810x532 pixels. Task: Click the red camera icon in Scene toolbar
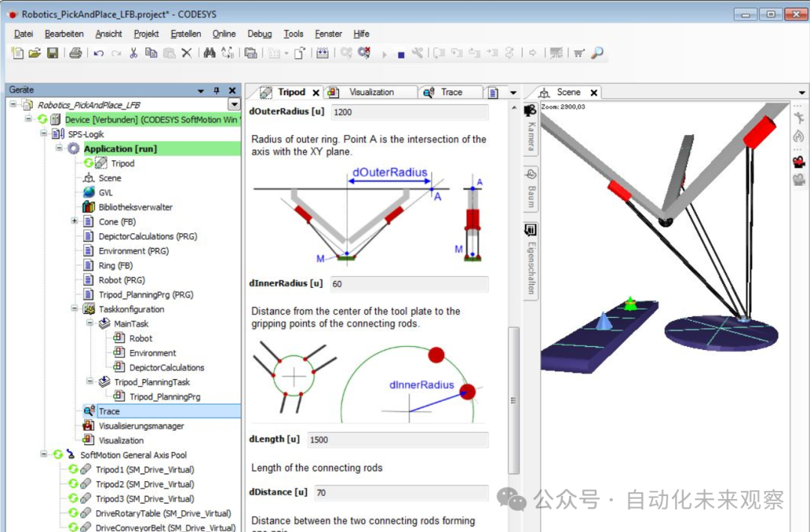click(x=799, y=162)
